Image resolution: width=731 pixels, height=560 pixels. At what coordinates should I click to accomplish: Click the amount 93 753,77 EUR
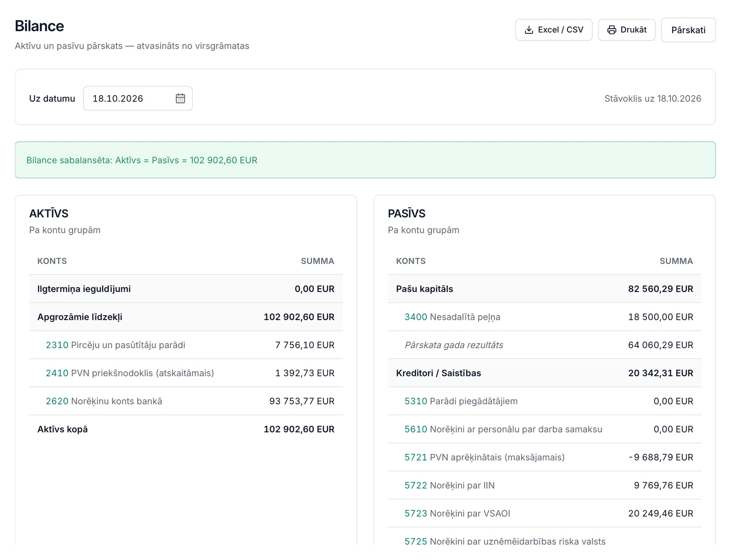tap(302, 401)
